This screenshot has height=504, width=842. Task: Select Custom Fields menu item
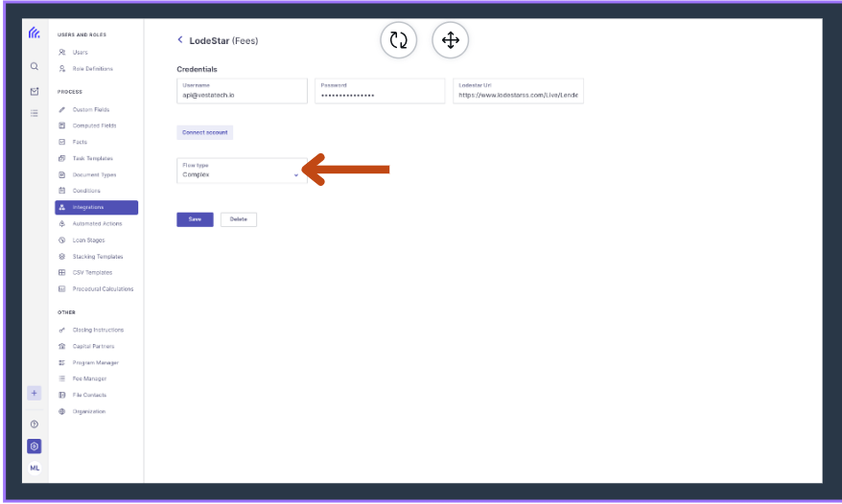point(90,109)
